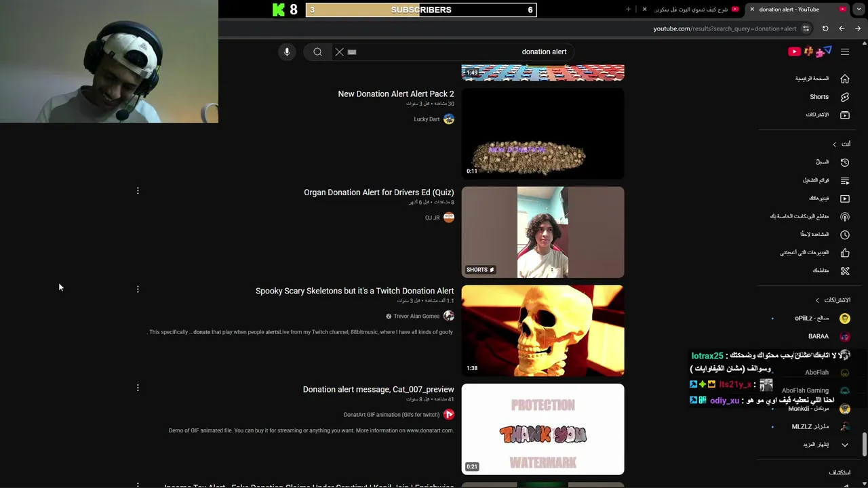Open Trevor Alan Gomes channel avatar

click(x=449, y=316)
